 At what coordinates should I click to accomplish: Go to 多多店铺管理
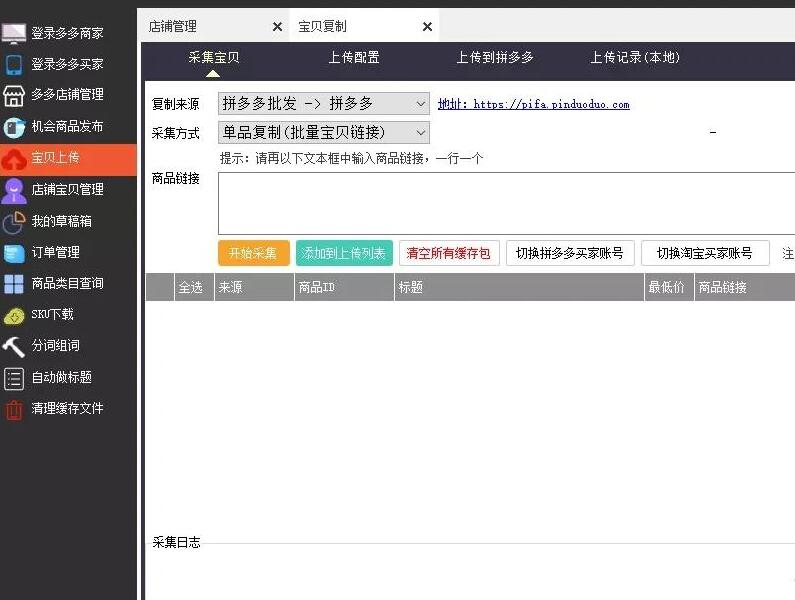click(x=67, y=95)
